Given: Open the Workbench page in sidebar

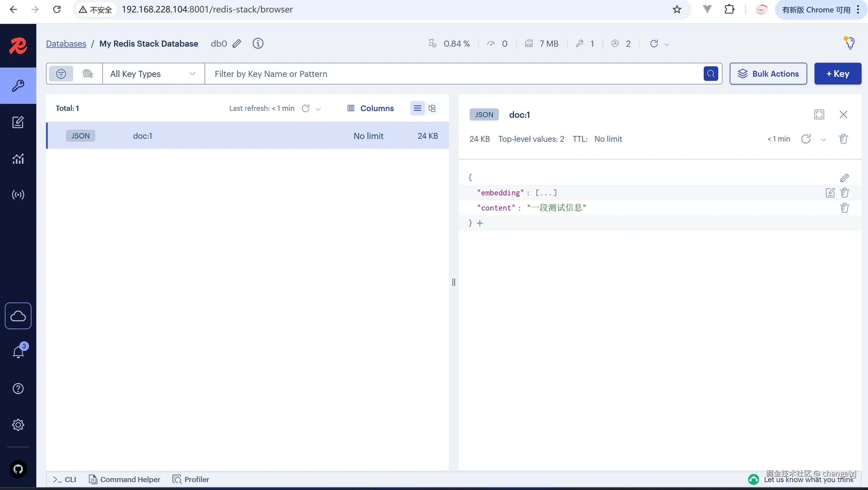Looking at the screenshot, I should [18, 122].
